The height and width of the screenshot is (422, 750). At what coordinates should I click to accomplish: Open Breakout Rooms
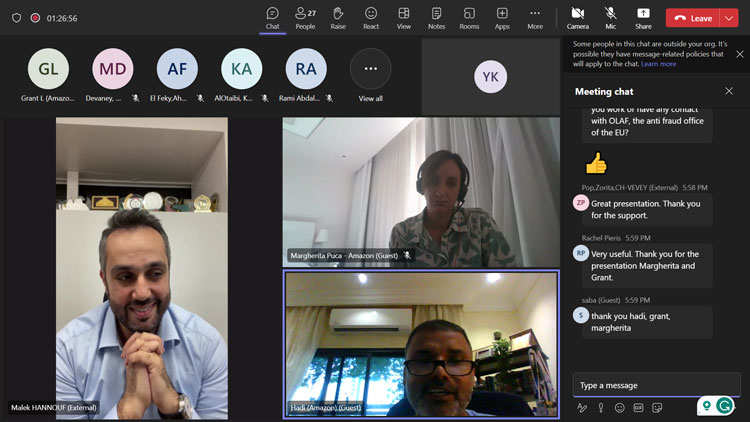469,17
